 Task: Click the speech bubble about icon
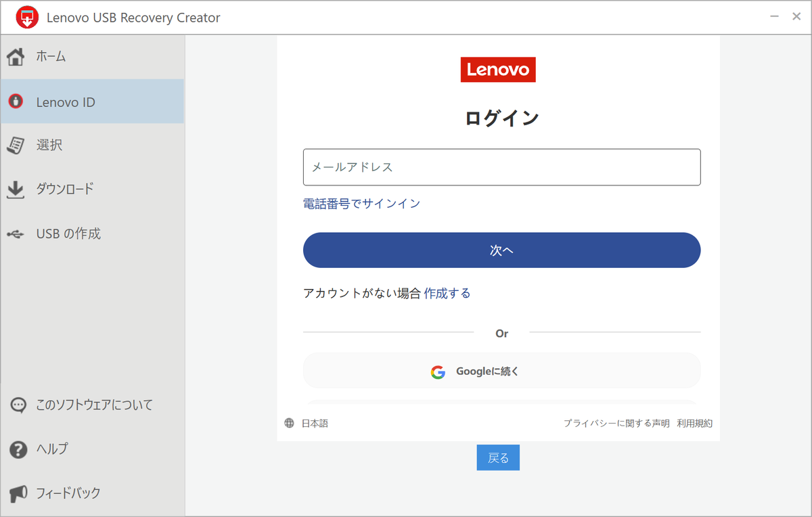click(18, 405)
